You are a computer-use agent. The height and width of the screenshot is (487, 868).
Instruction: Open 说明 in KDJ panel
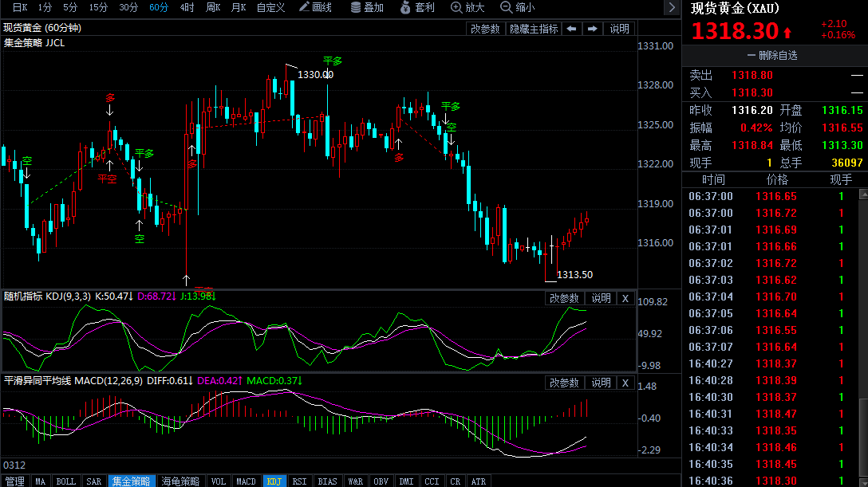tap(601, 299)
